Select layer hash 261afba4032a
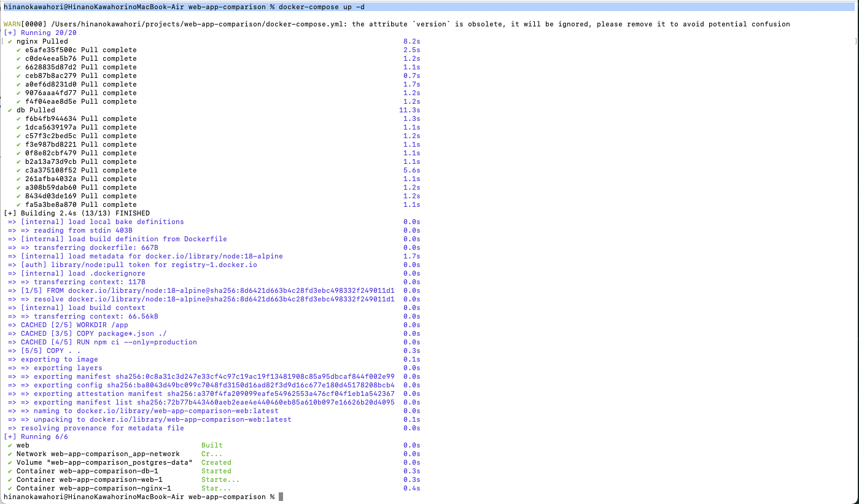 [51, 179]
